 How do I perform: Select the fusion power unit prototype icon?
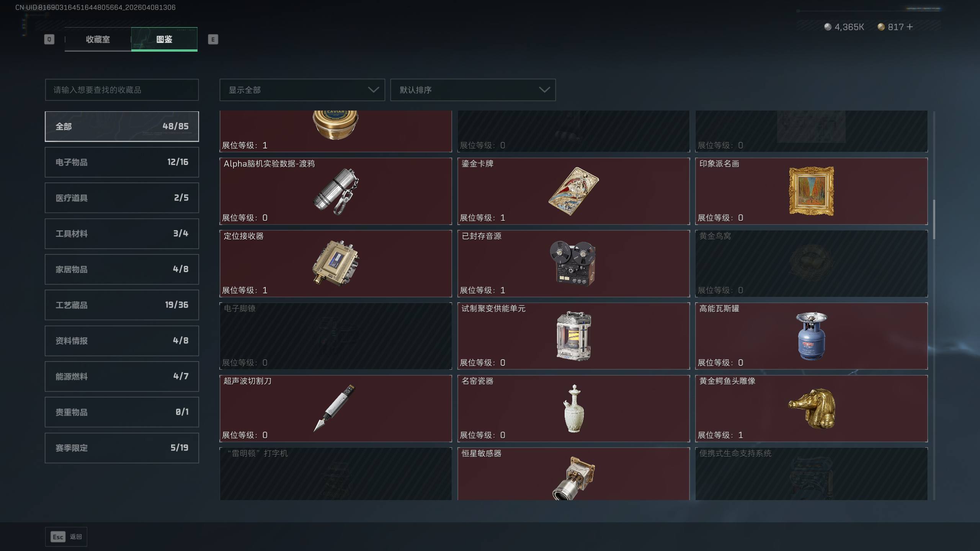pyautogui.click(x=573, y=336)
